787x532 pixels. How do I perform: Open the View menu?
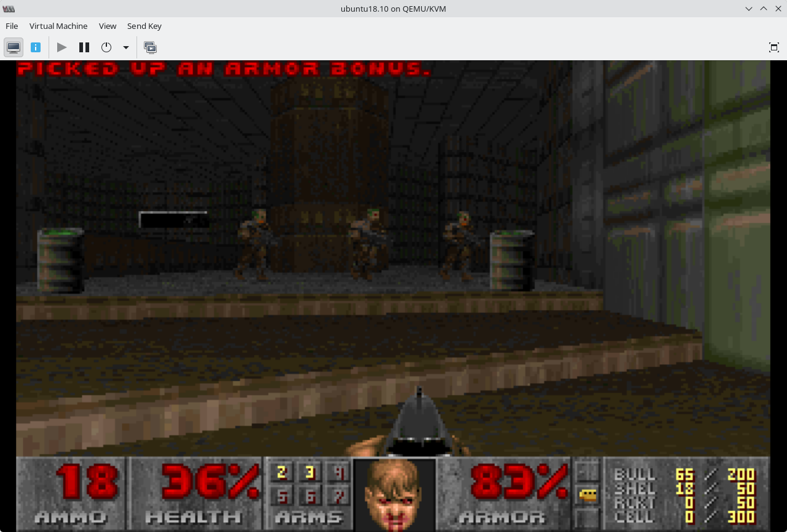pyautogui.click(x=108, y=26)
